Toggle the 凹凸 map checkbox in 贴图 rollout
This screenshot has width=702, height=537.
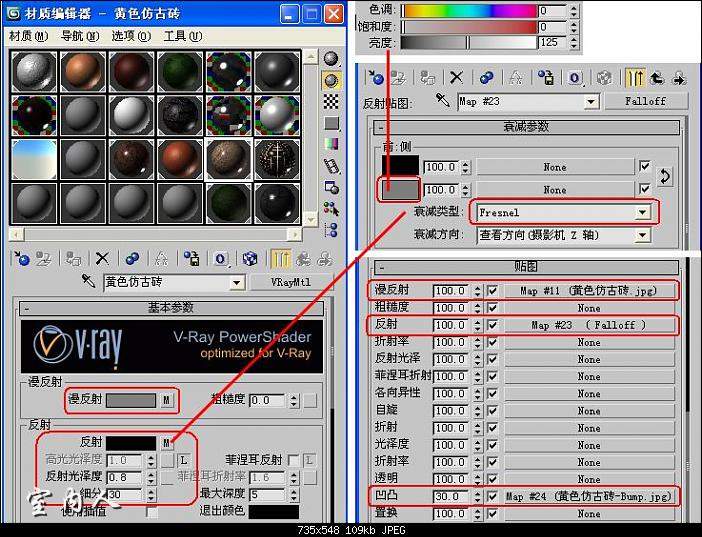(x=492, y=496)
